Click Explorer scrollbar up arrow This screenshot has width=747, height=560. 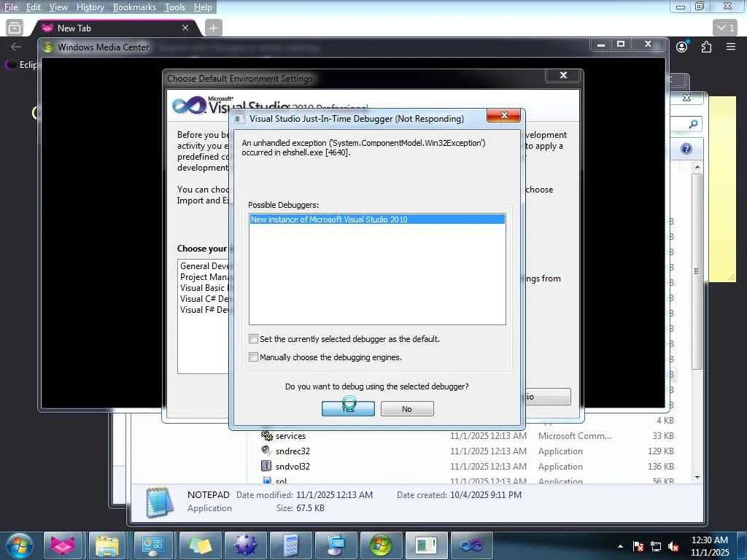click(x=697, y=167)
